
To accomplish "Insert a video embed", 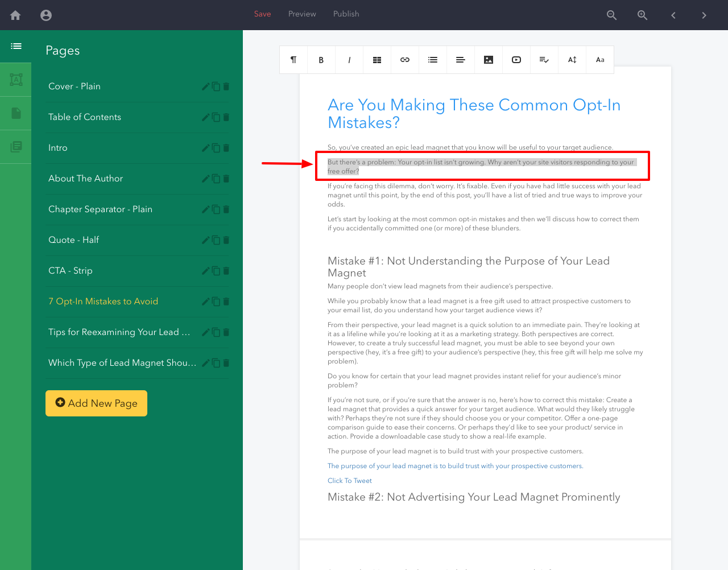I will tap(516, 60).
